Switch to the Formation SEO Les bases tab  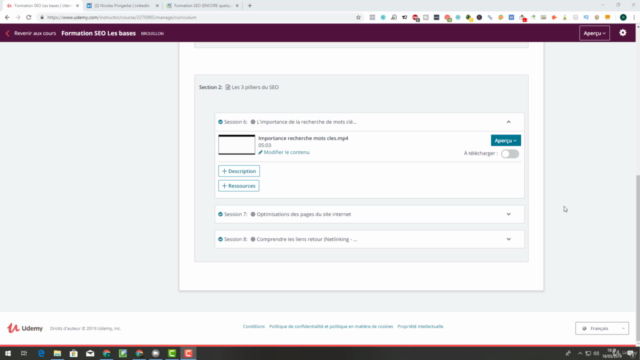click(43, 6)
